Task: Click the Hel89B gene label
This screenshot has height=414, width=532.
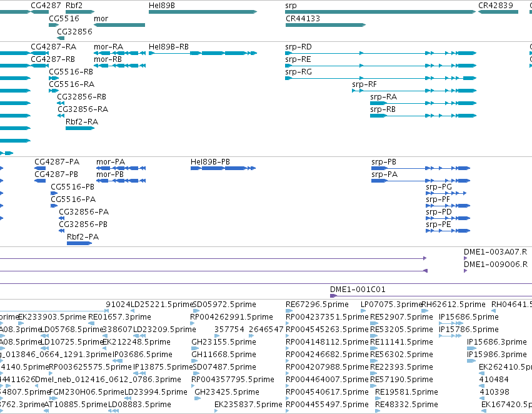Action: click(162, 6)
